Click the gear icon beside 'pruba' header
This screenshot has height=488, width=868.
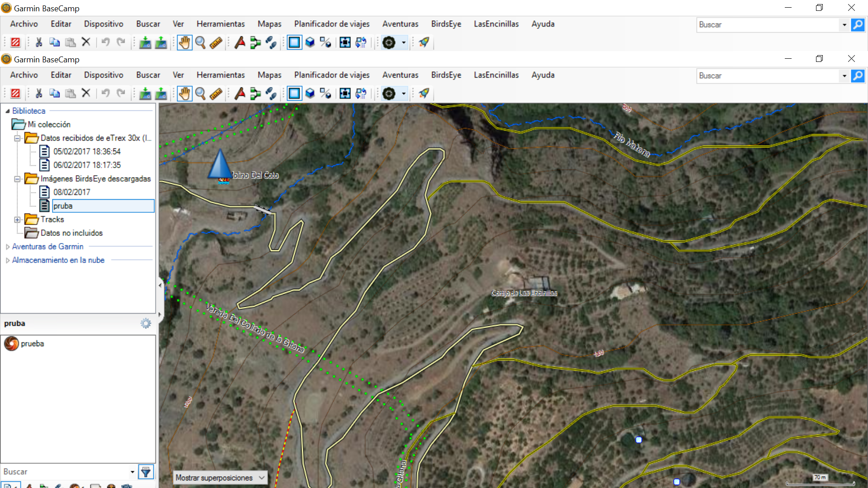tap(146, 323)
